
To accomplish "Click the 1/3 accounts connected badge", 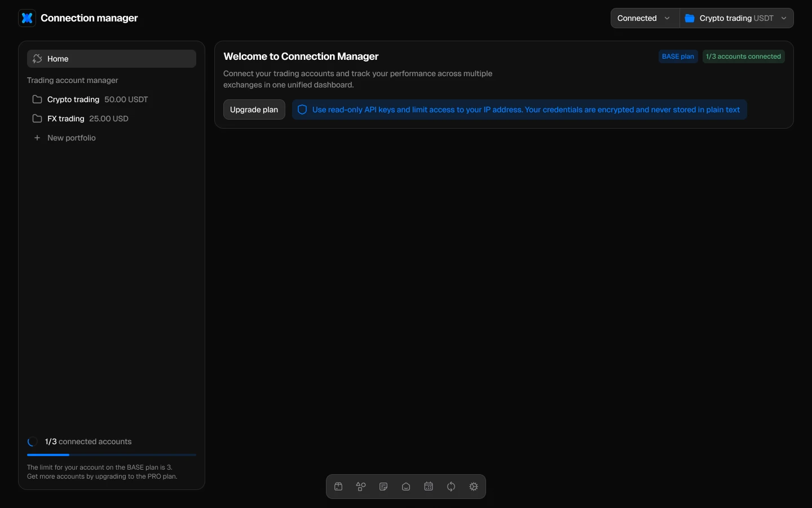I will [743, 56].
